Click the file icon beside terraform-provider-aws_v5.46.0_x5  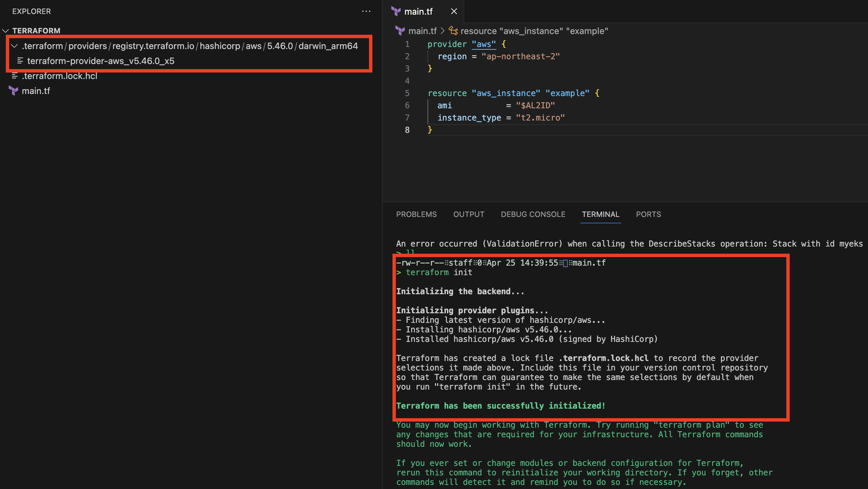point(20,61)
